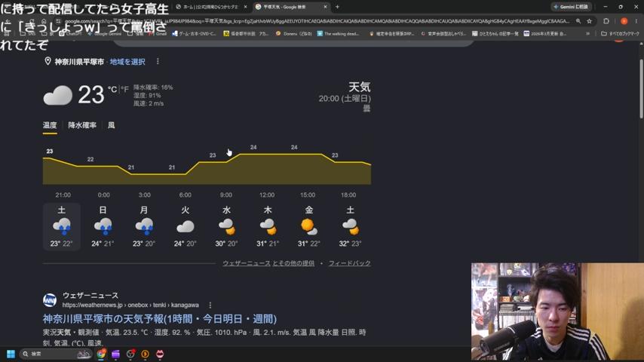The height and width of the screenshot is (362, 644).
Task: Open the Windows Start menu
Action: [x=11, y=354]
